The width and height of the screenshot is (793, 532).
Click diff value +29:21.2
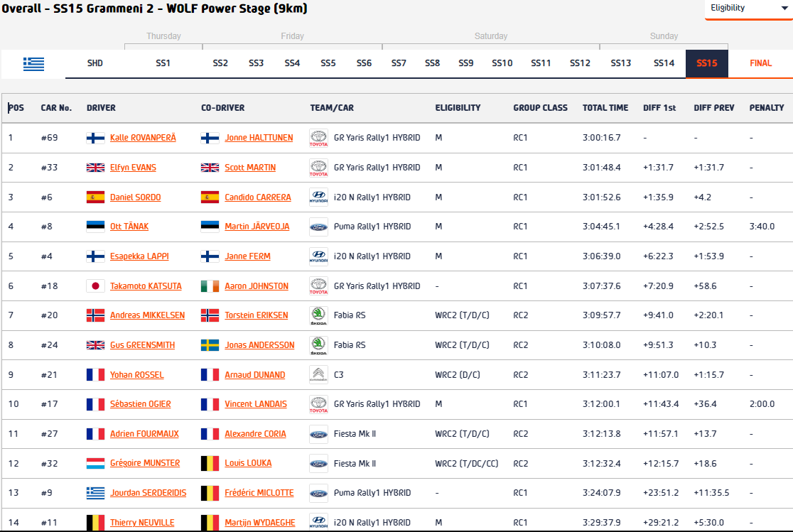(x=661, y=522)
